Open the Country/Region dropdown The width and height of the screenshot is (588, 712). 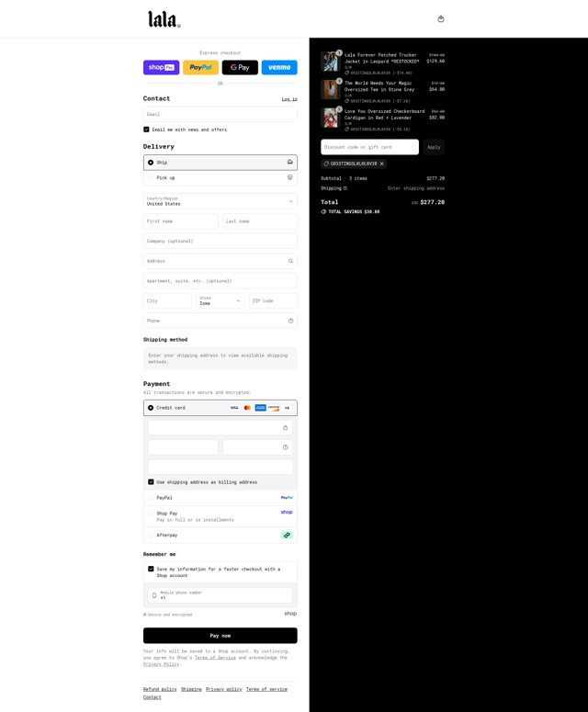coord(220,201)
